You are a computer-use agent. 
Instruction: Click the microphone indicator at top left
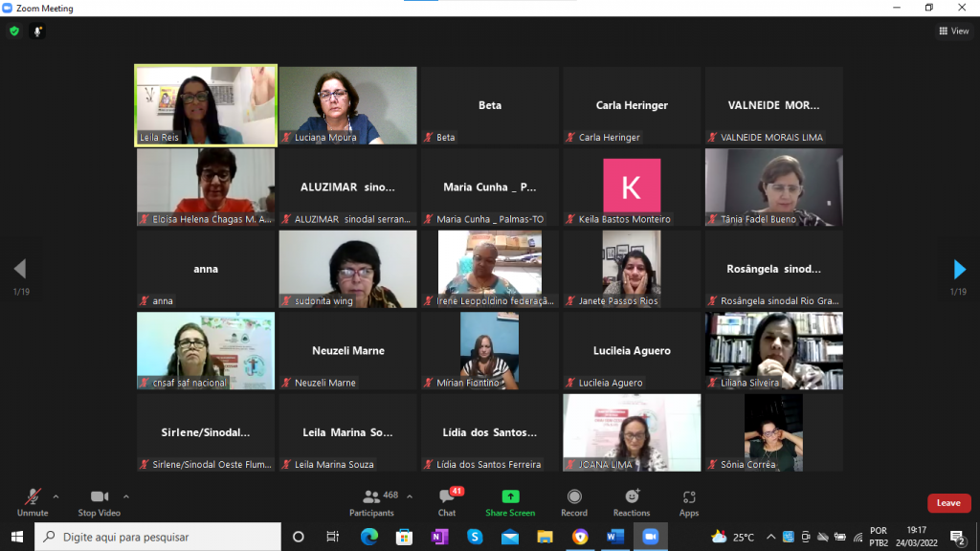[x=38, y=31]
